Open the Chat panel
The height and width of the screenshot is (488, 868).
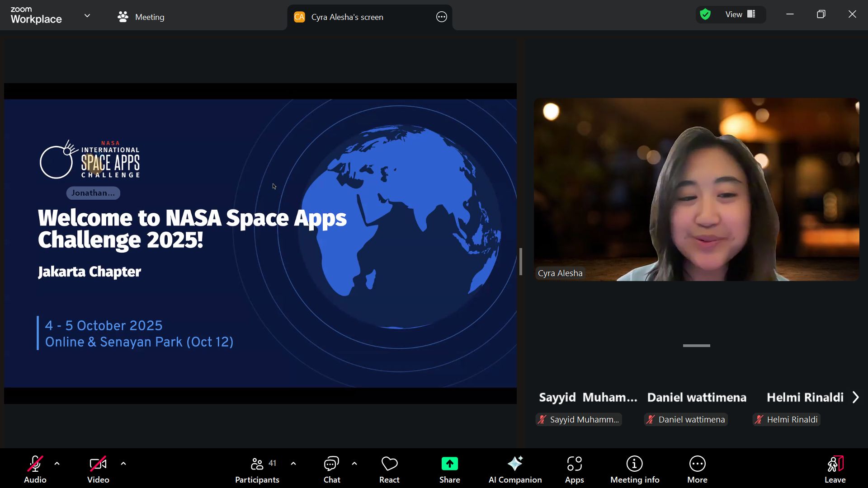(x=332, y=469)
